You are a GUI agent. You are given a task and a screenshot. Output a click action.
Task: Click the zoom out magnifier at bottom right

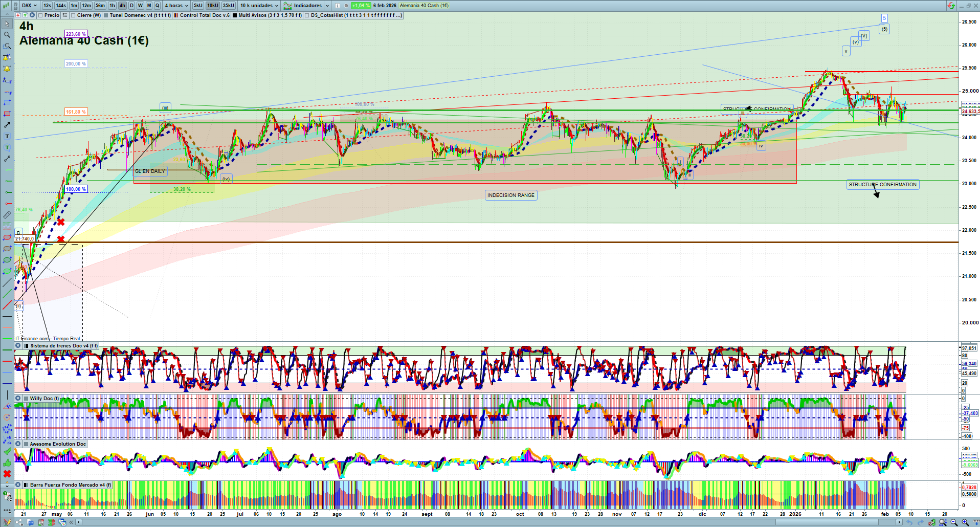pos(954,522)
